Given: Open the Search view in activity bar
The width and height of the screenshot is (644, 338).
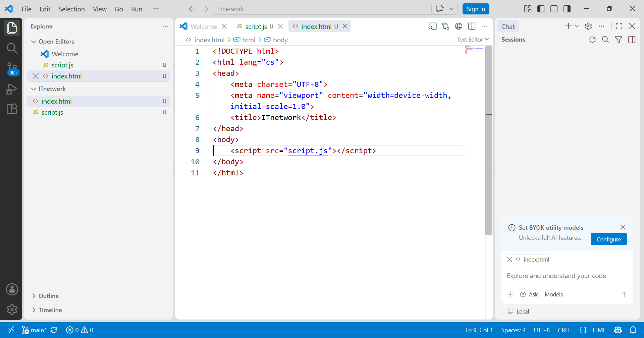Looking at the screenshot, I should (12, 48).
